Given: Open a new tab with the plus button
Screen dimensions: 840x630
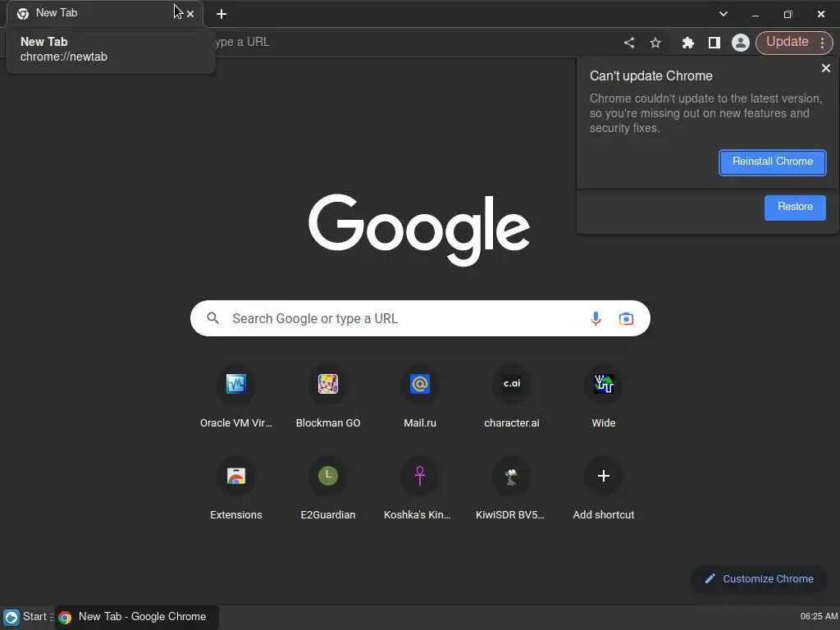Looking at the screenshot, I should (221, 14).
